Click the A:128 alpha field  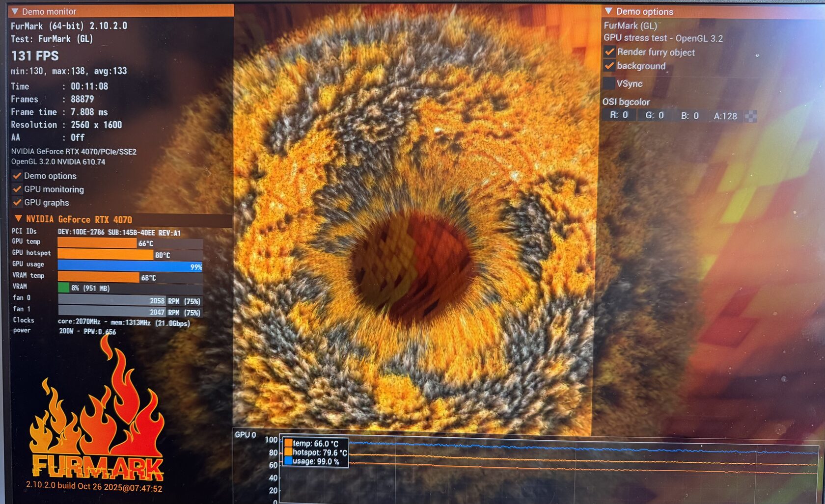coord(725,116)
